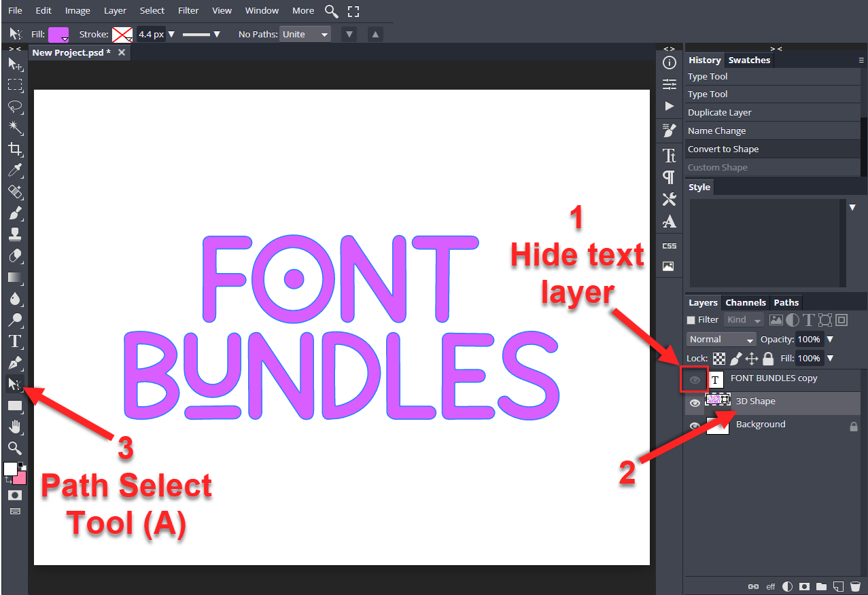Select the Clone Stamp tool
Viewport: 868px width, 595px height.
[14, 234]
